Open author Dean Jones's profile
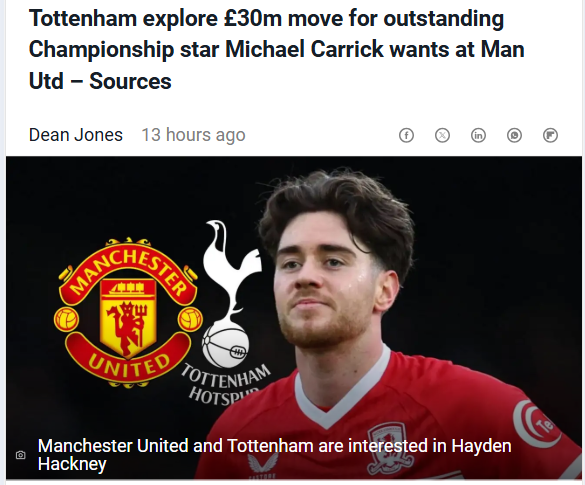585x485 pixels. [76, 135]
